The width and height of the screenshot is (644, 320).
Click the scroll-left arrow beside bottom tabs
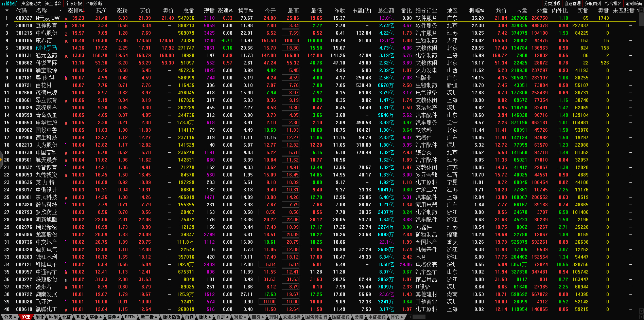point(410,317)
